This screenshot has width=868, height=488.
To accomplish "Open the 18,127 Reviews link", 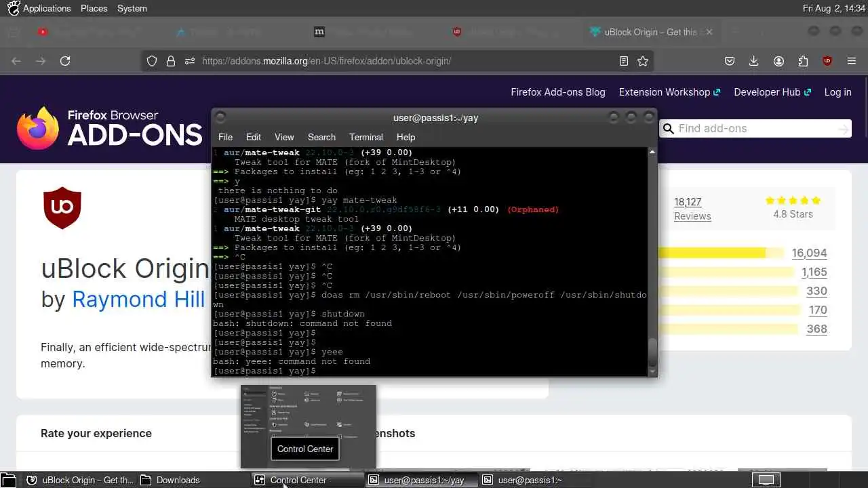I will 692,209.
